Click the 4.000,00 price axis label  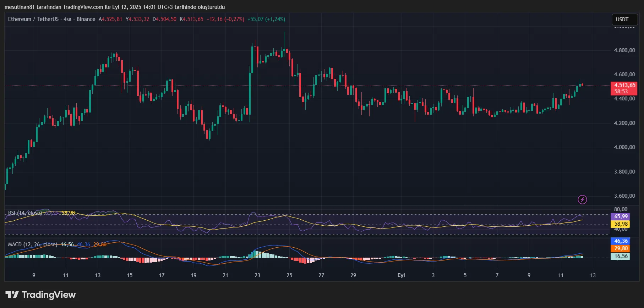point(624,147)
